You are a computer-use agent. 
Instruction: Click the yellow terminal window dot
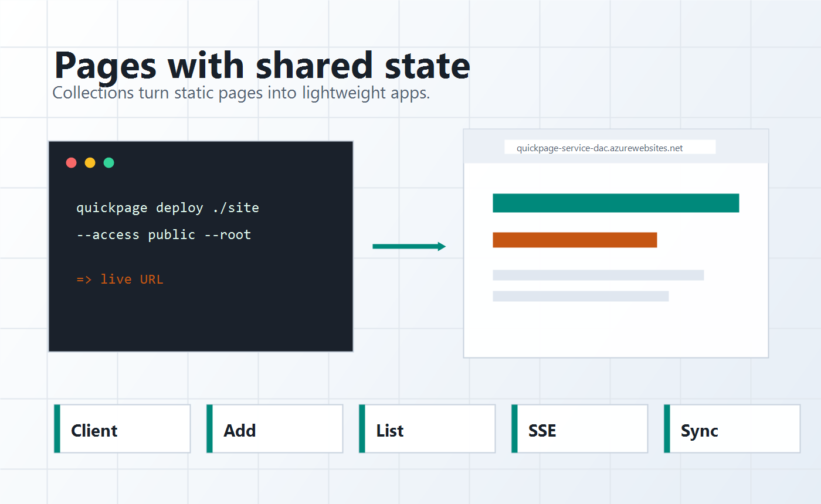(x=90, y=163)
